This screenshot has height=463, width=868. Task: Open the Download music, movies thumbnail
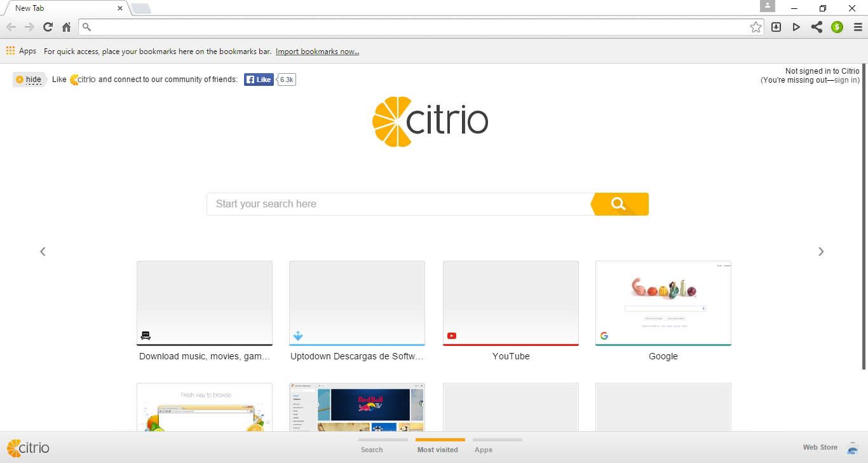[205, 303]
